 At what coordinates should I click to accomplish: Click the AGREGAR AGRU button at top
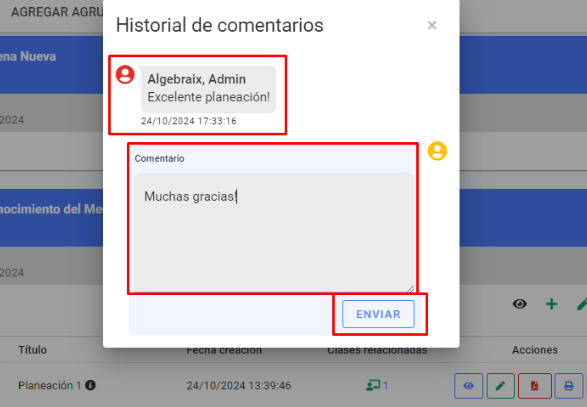57,12
